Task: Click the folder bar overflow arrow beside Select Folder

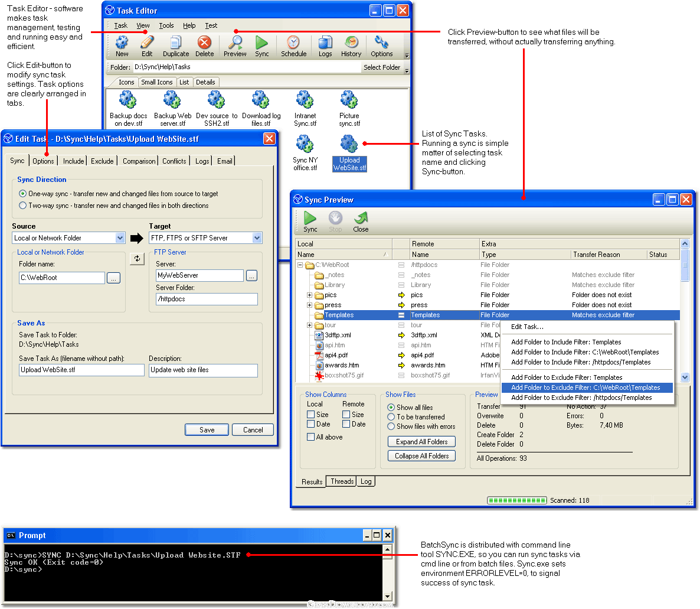Action: pyautogui.click(x=407, y=70)
